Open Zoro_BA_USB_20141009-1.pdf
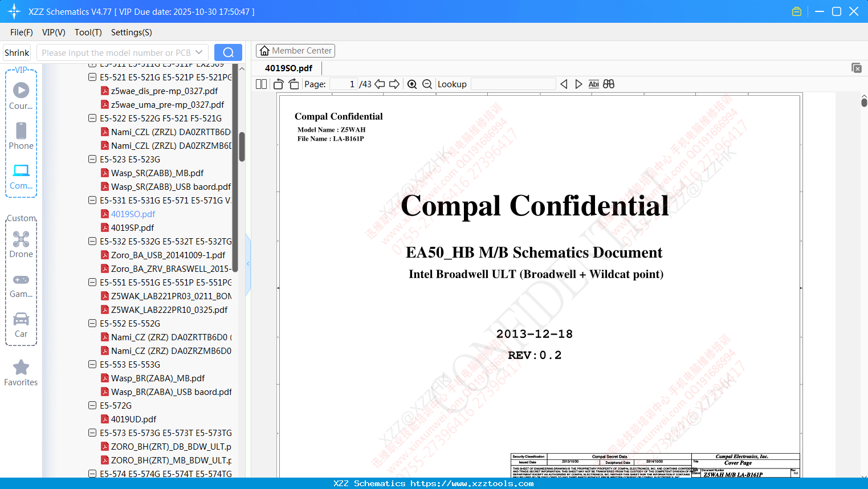 [x=168, y=255]
